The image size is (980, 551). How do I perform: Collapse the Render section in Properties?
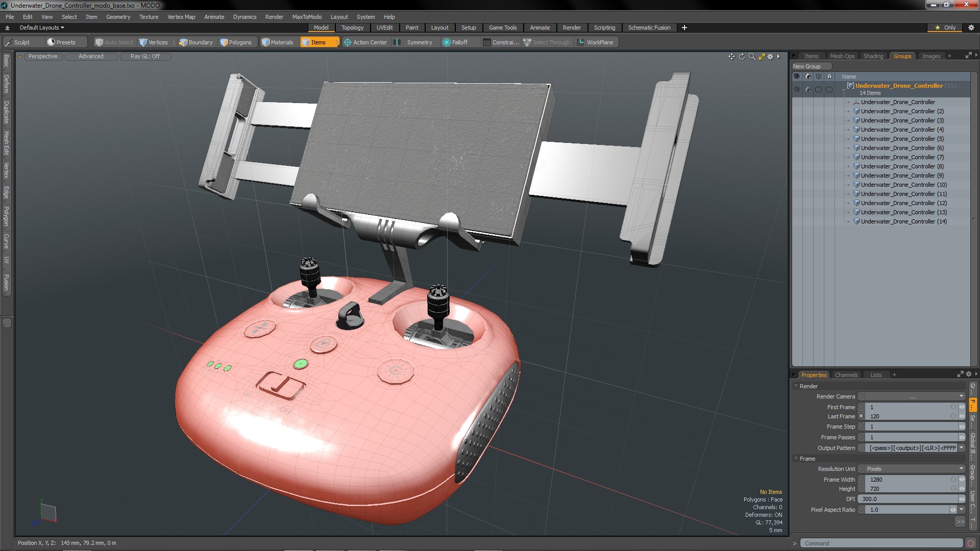pos(796,386)
